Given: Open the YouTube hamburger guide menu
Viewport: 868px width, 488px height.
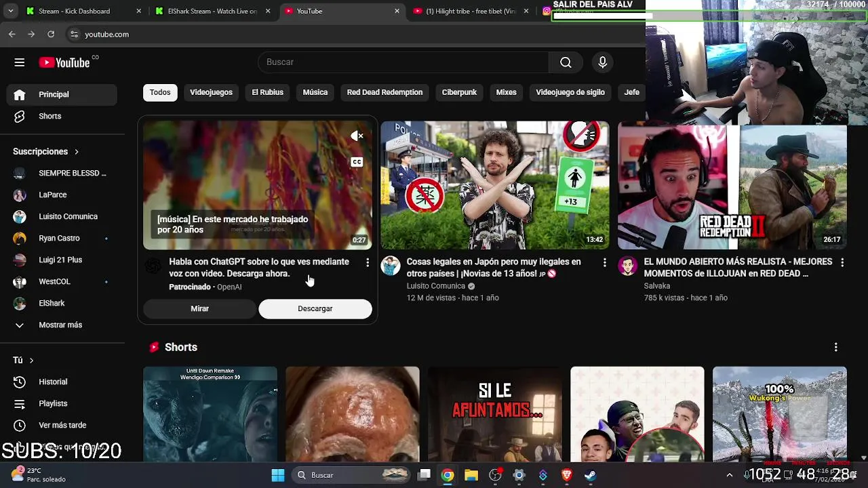Looking at the screenshot, I should (x=19, y=62).
